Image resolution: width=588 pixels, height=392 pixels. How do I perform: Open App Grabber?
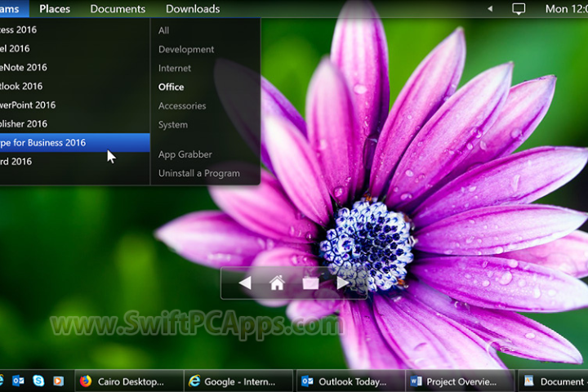point(185,154)
